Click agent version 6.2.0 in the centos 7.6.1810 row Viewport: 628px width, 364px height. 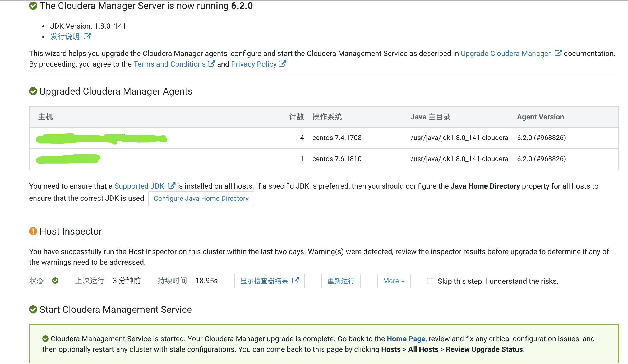[x=541, y=159]
